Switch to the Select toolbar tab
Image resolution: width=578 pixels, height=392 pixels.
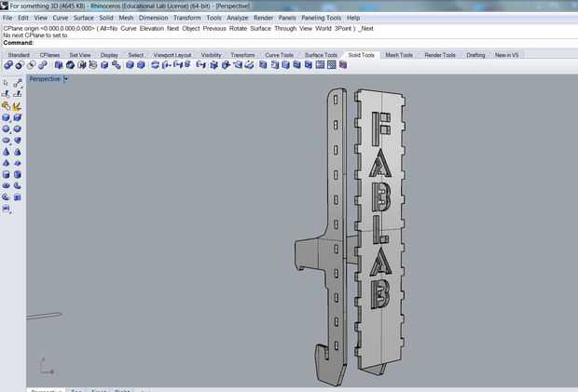click(x=136, y=55)
